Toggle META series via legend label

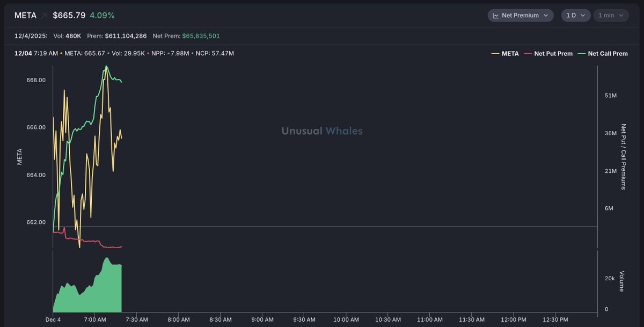510,54
